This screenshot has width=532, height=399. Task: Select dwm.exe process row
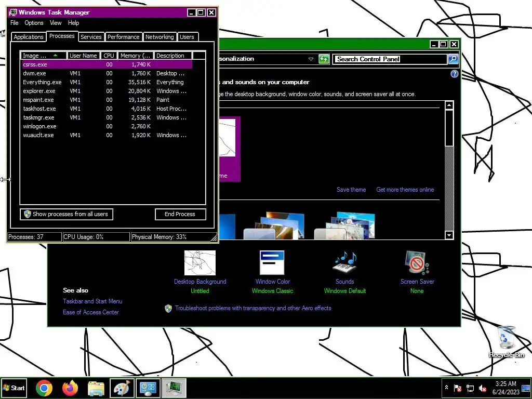click(107, 73)
